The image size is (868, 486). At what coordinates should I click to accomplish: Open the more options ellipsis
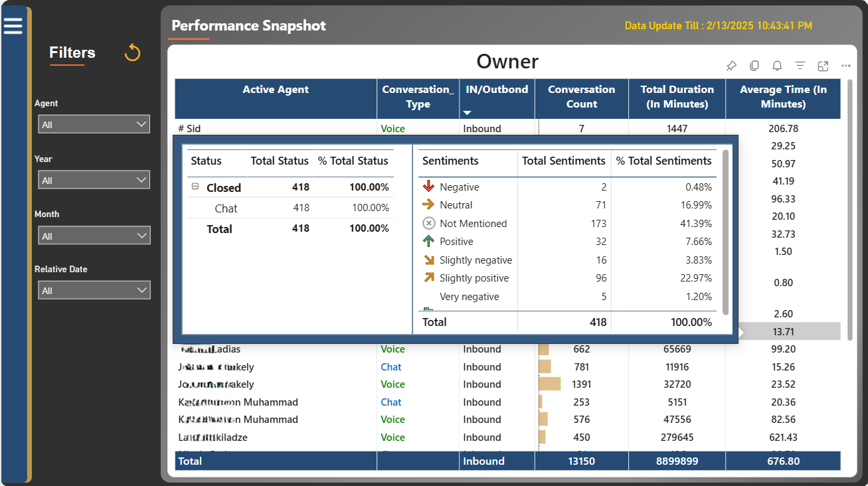845,66
